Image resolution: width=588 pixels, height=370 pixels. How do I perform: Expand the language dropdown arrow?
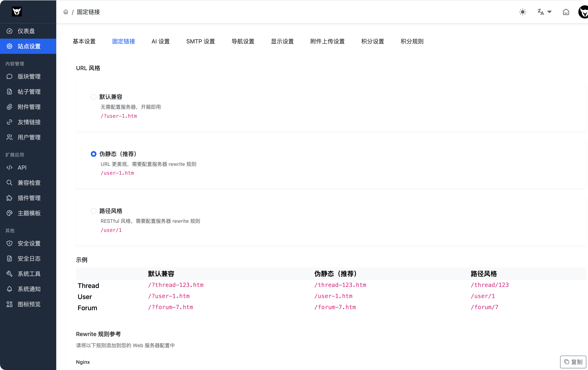click(x=549, y=12)
